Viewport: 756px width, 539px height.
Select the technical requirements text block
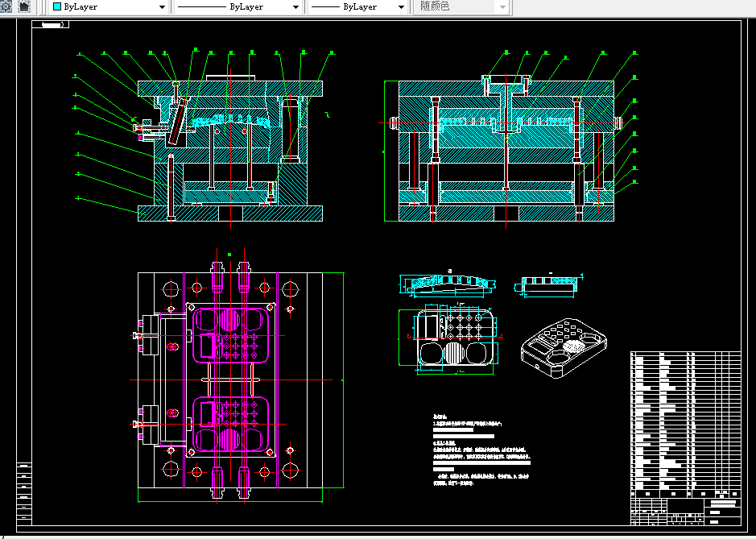click(481, 450)
